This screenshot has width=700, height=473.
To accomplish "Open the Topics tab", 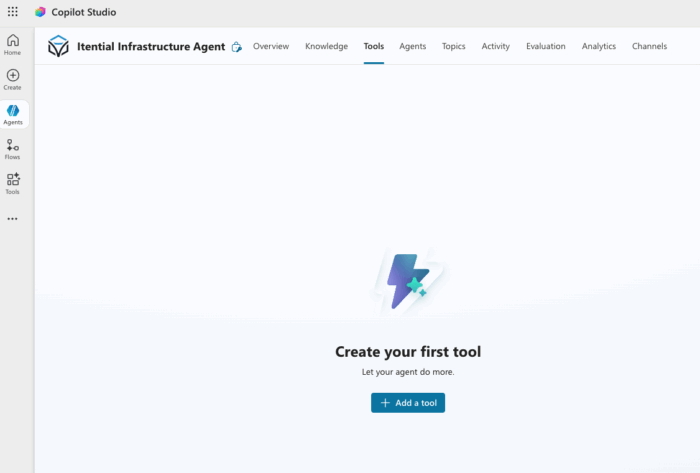I will tap(454, 46).
